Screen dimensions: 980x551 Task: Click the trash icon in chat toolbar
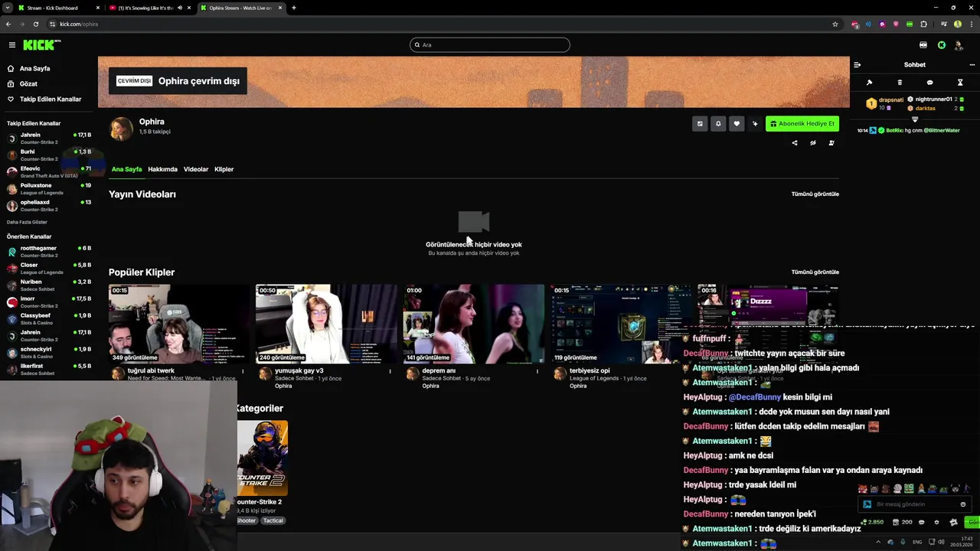(x=900, y=83)
